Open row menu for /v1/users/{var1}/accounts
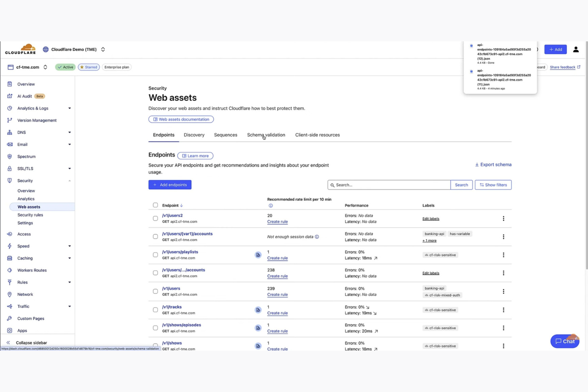Screen dimensions: 588x392 point(503,237)
